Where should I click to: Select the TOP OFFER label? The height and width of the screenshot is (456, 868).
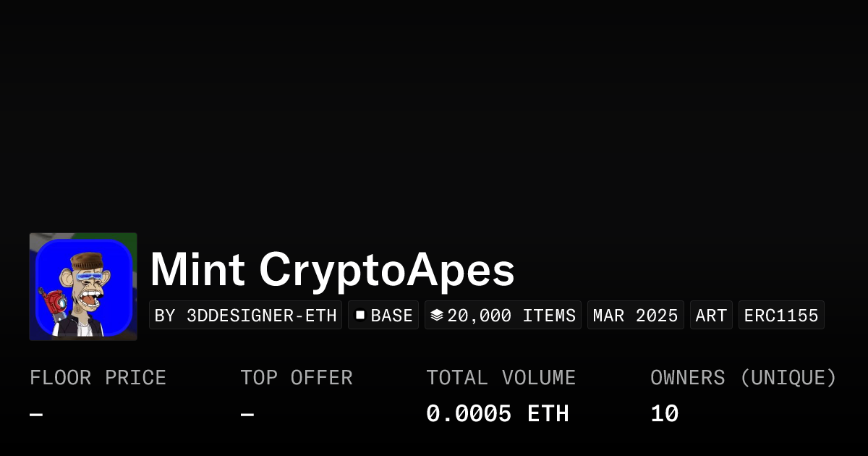click(x=297, y=378)
